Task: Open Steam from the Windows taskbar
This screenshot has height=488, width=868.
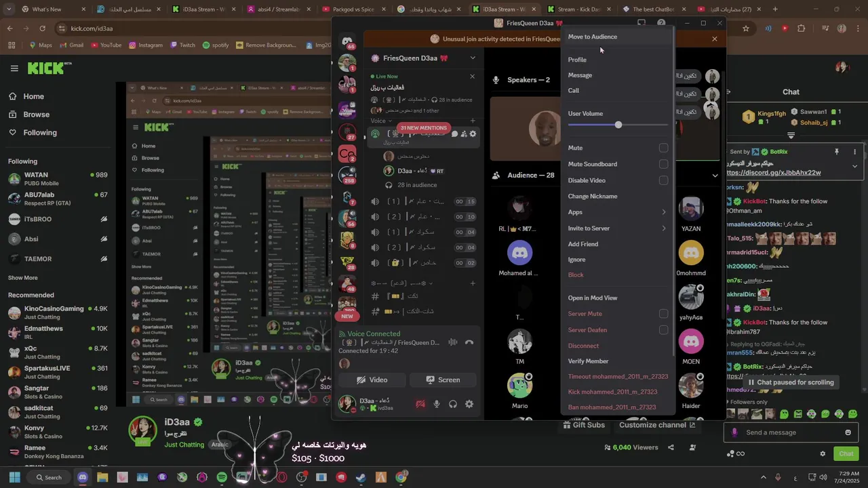Action: tap(361, 477)
